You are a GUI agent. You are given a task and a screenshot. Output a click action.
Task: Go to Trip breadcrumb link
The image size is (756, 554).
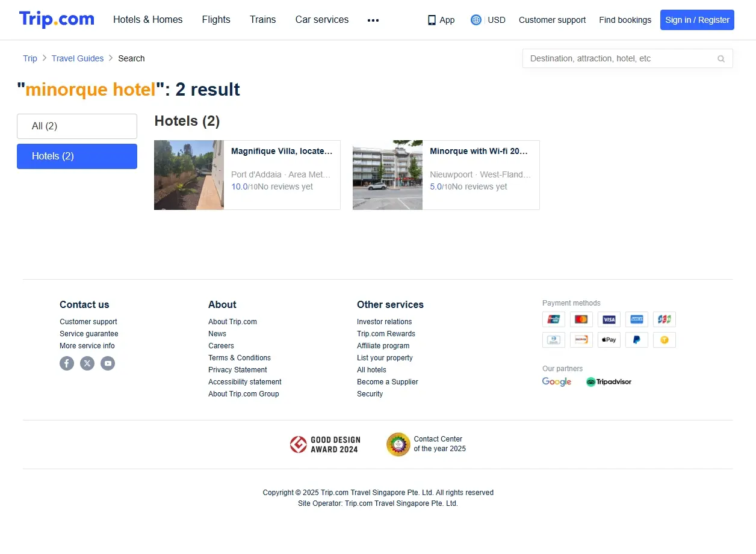(x=30, y=58)
